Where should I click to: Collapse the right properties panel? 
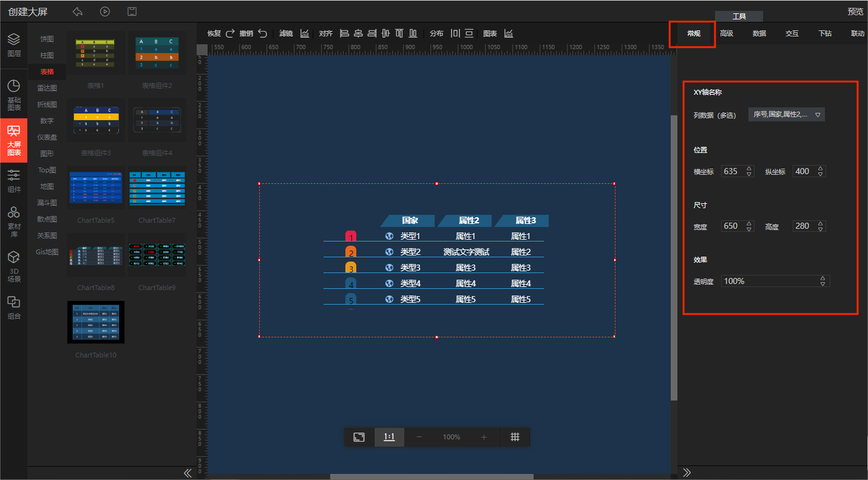[687, 473]
